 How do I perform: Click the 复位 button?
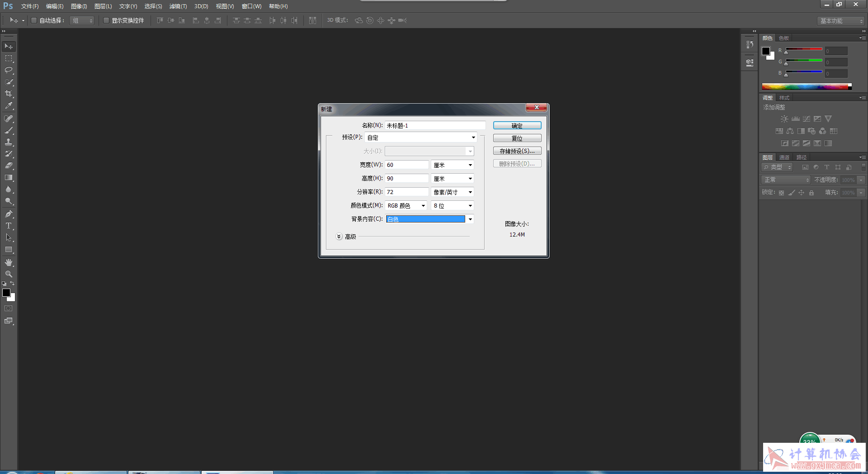(517, 138)
